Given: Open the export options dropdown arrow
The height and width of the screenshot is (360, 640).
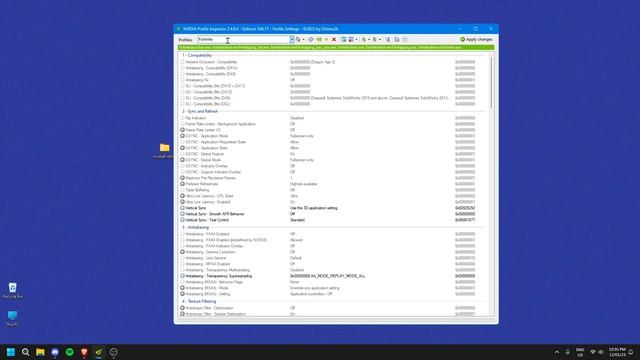Looking at the screenshot, I should (369, 40).
